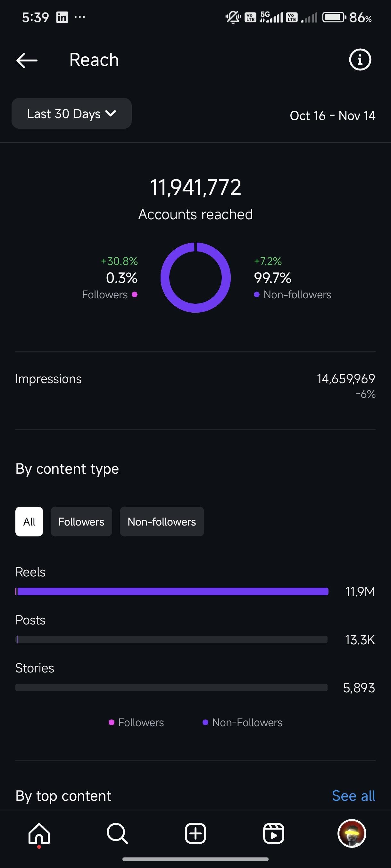Select the Non-followers filter chip
The height and width of the screenshot is (868, 391).
162,522
